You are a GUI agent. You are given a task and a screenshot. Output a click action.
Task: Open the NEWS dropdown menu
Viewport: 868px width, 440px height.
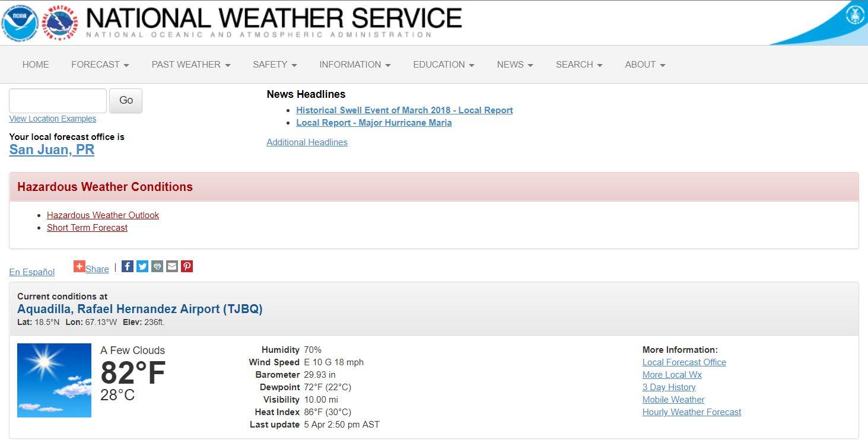[515, 65]
